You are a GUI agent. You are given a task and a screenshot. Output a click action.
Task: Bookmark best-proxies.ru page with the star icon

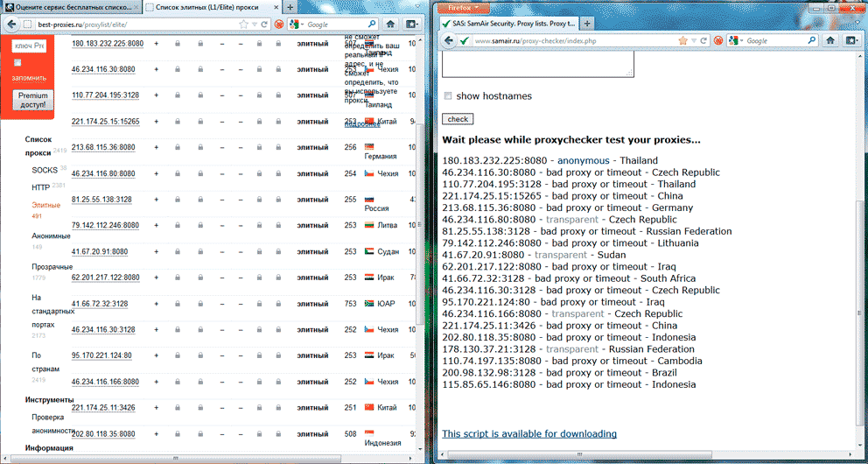243,25
